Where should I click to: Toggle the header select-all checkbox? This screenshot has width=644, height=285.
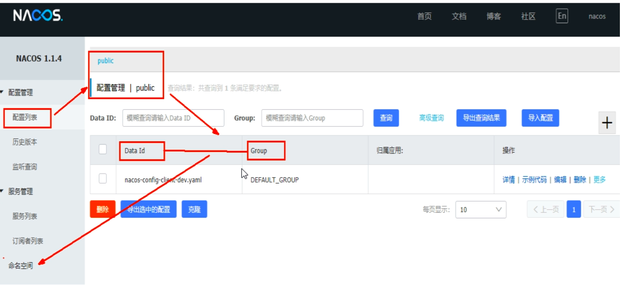pos(103,149)
